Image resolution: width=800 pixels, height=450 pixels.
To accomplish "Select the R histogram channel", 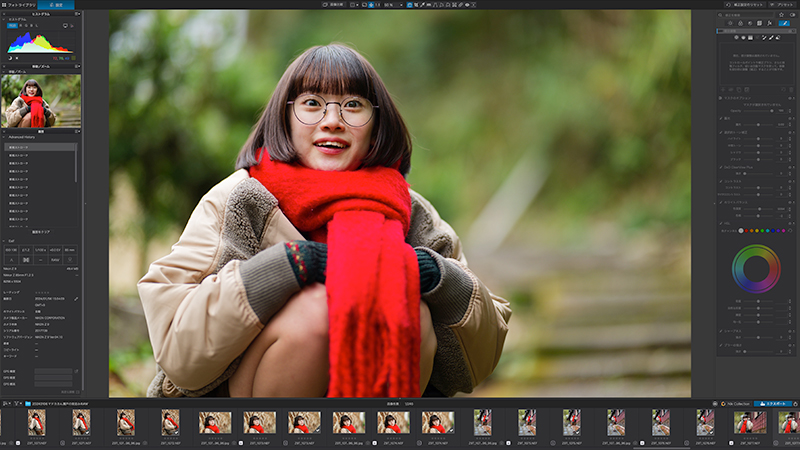I will click(x=21, y=26).
